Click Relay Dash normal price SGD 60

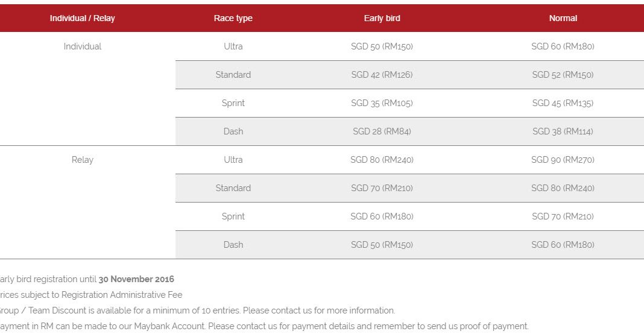tap(563, 245)
